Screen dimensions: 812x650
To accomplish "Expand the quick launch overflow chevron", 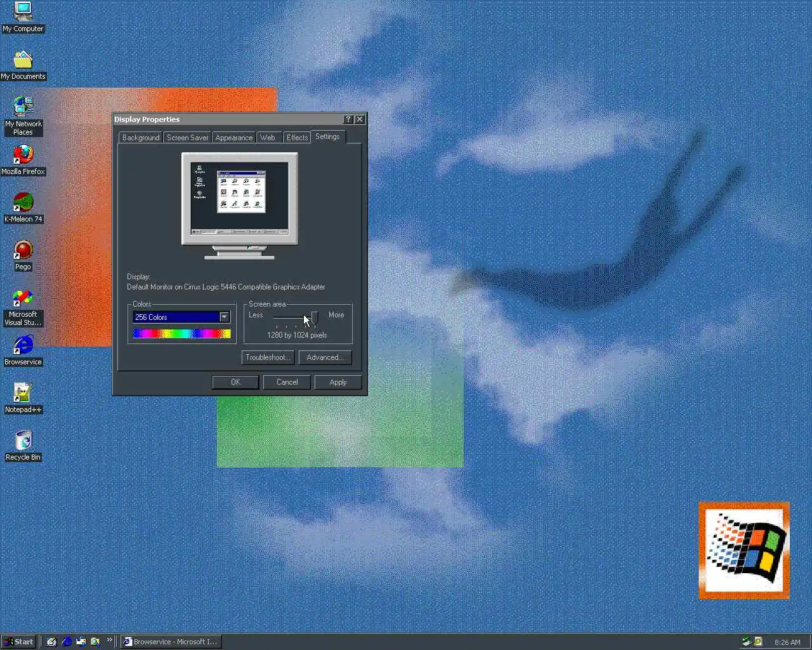I will pyautogui.click(x=109, y=640).
